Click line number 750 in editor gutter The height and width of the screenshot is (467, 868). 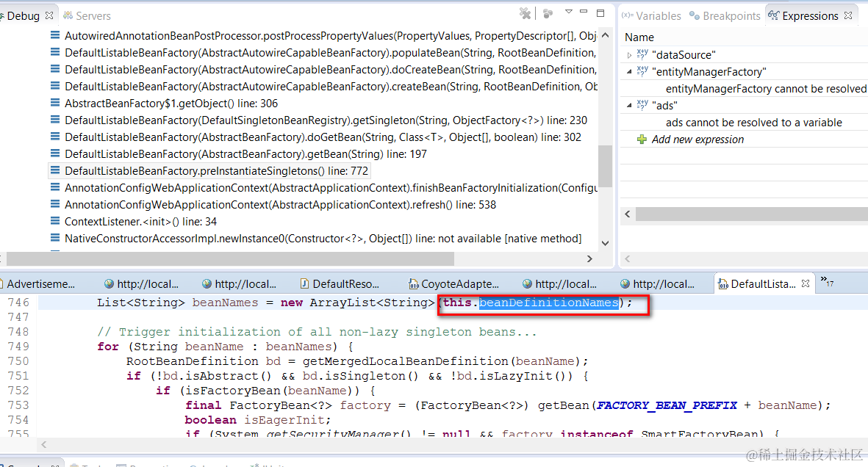pyautogui.click(x=18, y=361)
